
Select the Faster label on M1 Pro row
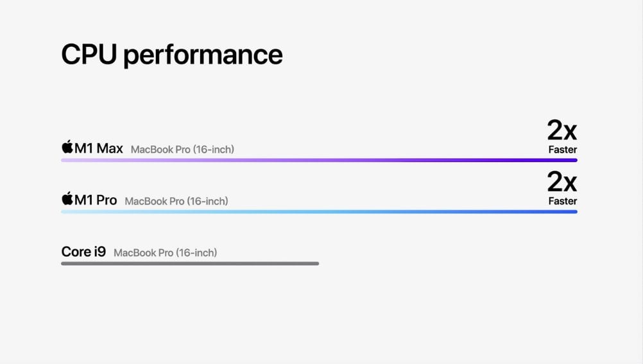(562, 201)
